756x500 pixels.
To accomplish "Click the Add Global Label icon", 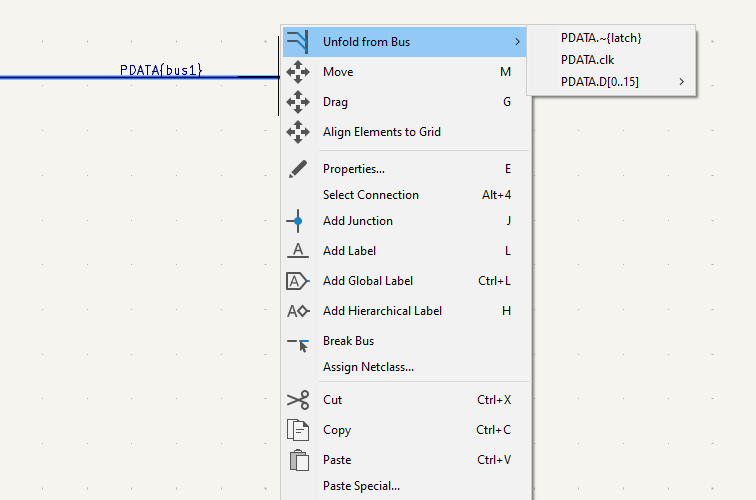I will coord(298,281).
